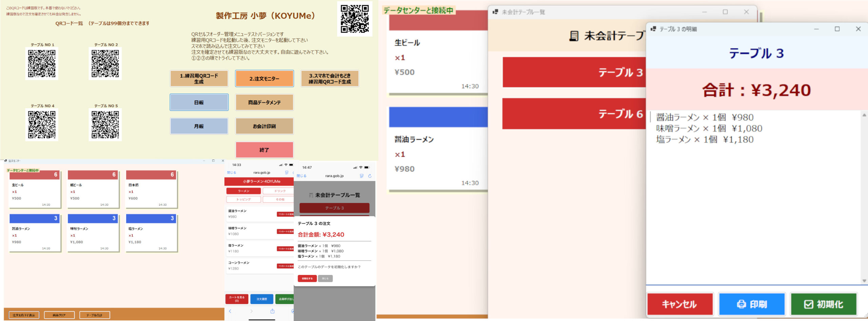Tap the reader icon next to rara.gob.jp at 14:47
Screen dimensions: 868x321
coord(361,176)
